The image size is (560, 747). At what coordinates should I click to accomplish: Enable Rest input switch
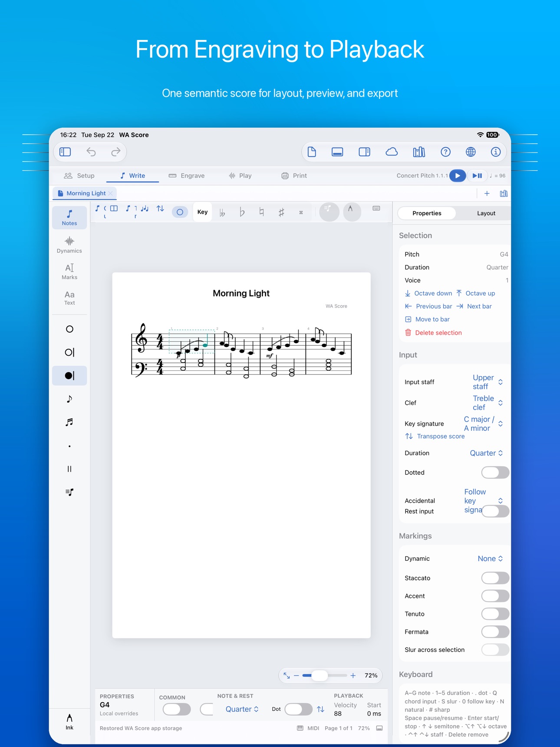click(495, 511)
